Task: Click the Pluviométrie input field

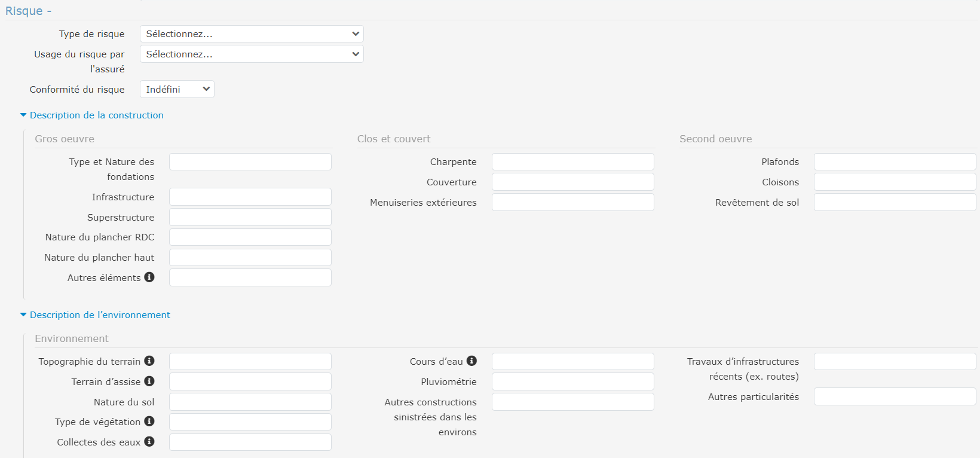Action: point(572,381)
